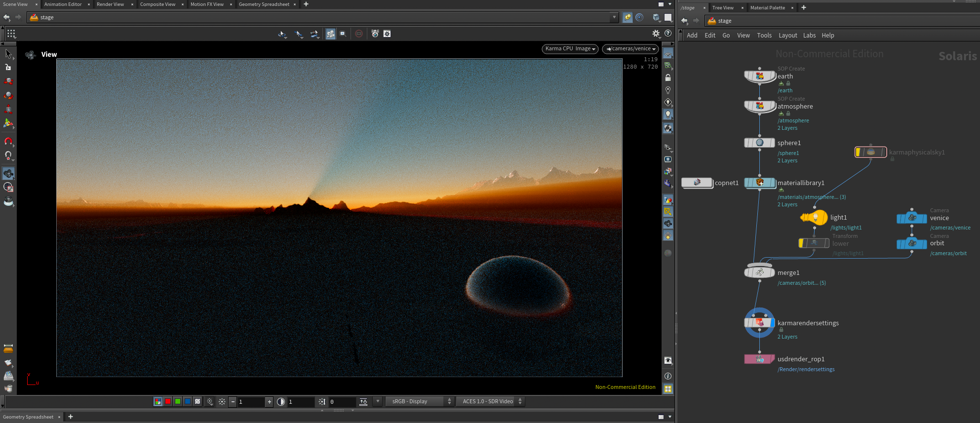Click the blue channel color swatch
980x423 pixels.
click(188, 402)
